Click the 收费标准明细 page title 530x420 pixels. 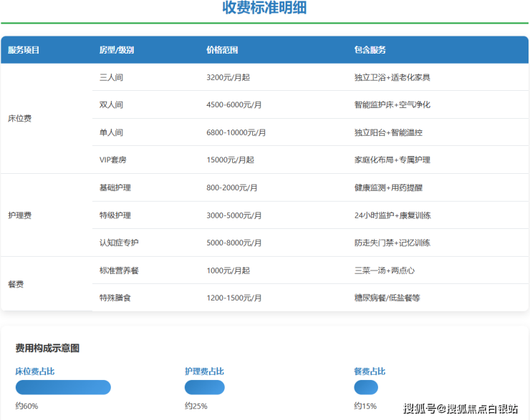pyautogui.click(x=264, y=9)
